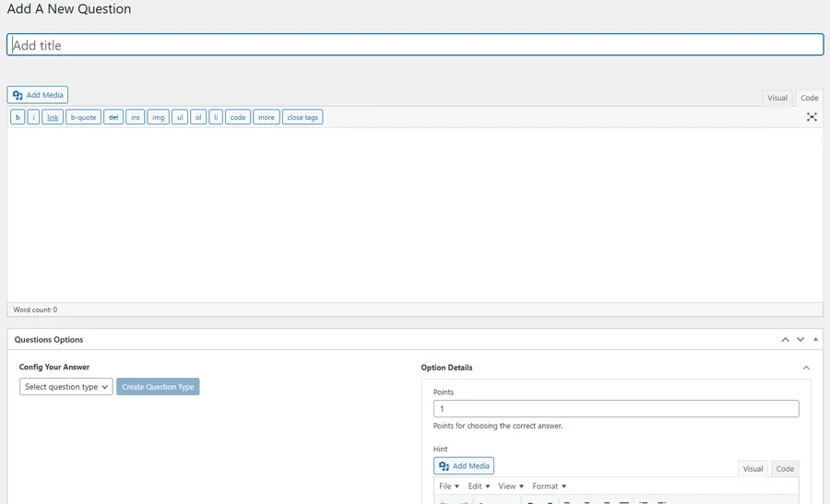Insert the more tag button
The height and width of the screenshot is (504, 830).
[267, 117]
